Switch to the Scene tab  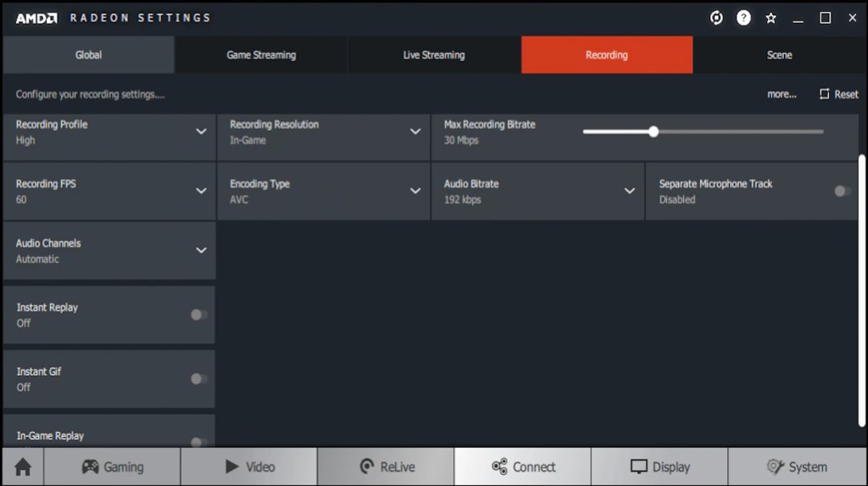[780, 55]
